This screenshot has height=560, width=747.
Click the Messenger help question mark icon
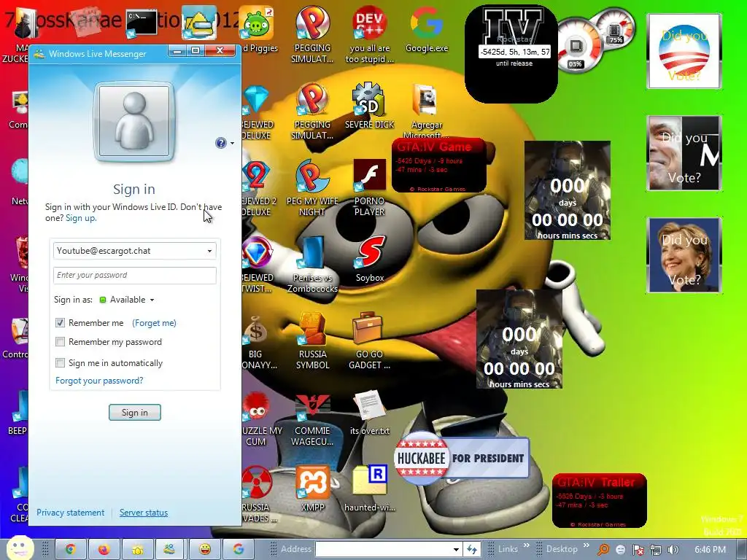pos(220,143)
